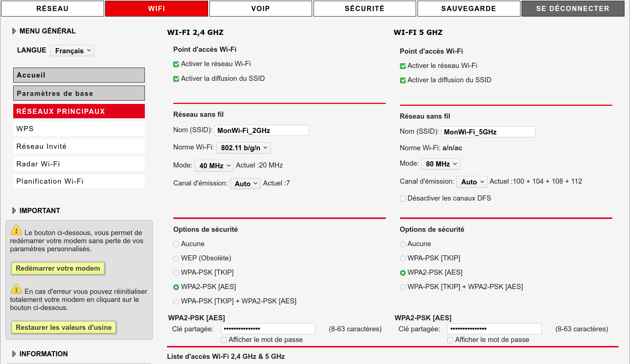Disable 2.4 GHz Wi-Fi network checkbox
Viewport: 630px width, 364px height.
click(x=176, y=64)
